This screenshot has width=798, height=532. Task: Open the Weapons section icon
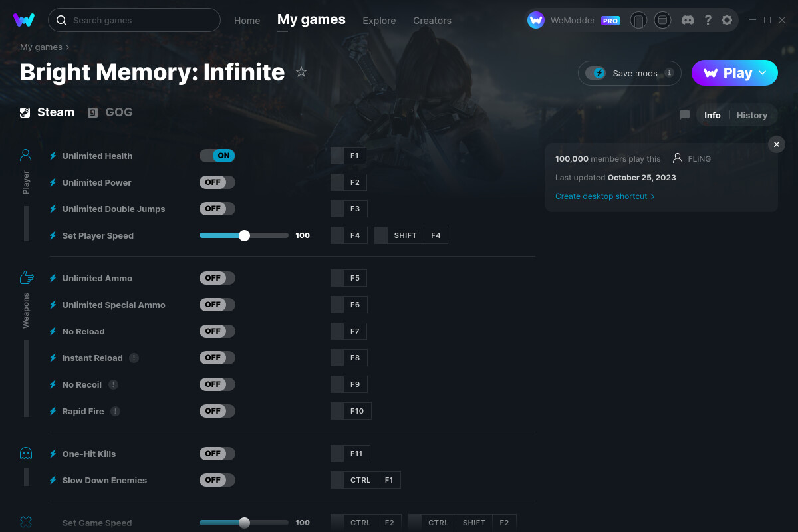26,277
